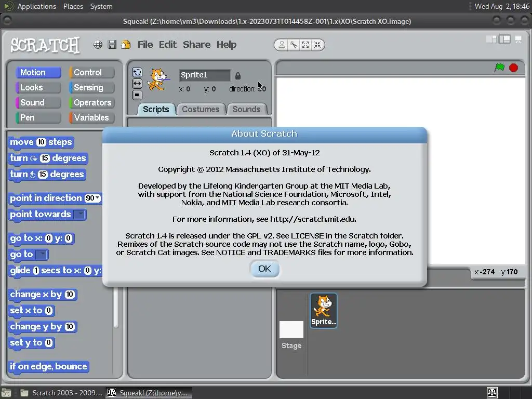The width and height of the screenshot is (532, 399).
Task: Click the blocks palette scrollbar
Action: tap(116, 307)
